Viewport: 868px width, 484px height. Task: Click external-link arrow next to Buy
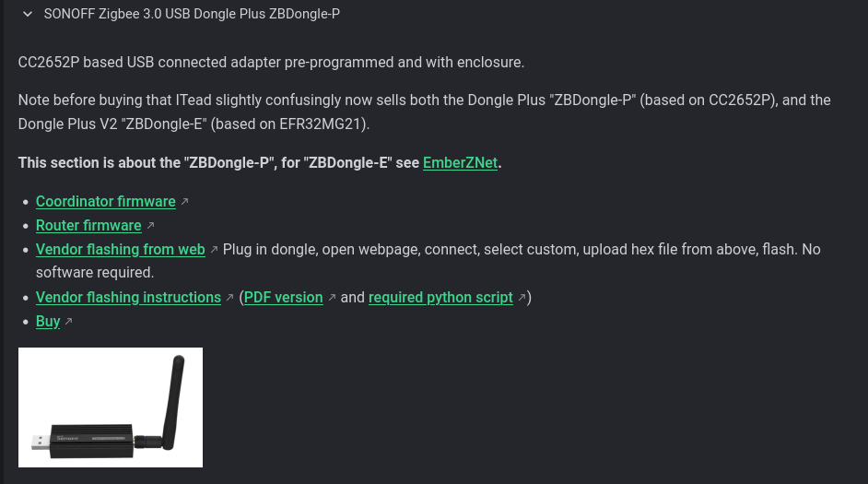coord(68,322)
